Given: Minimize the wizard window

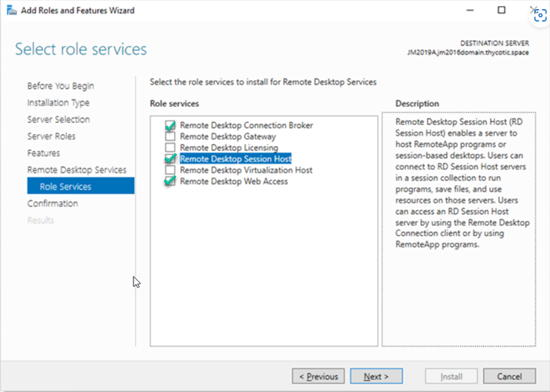Looking at the screenshot, I should (x=470, y=10).
